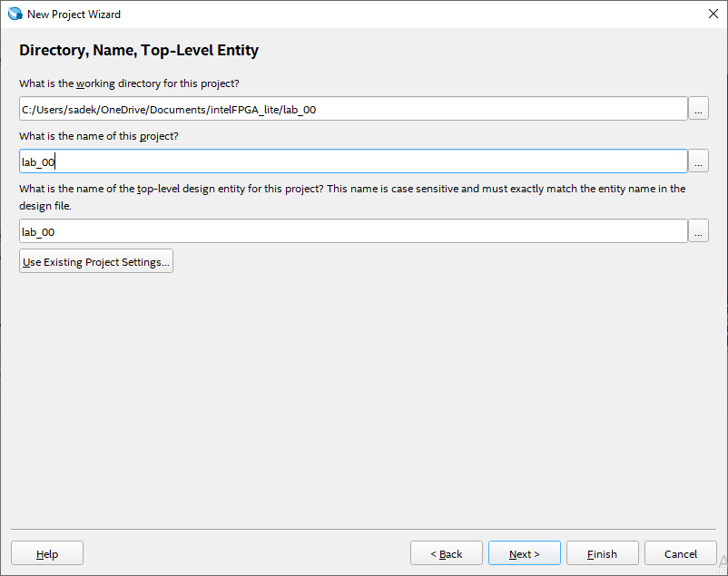Open the browse button beside project name

(x=698, y=161)
